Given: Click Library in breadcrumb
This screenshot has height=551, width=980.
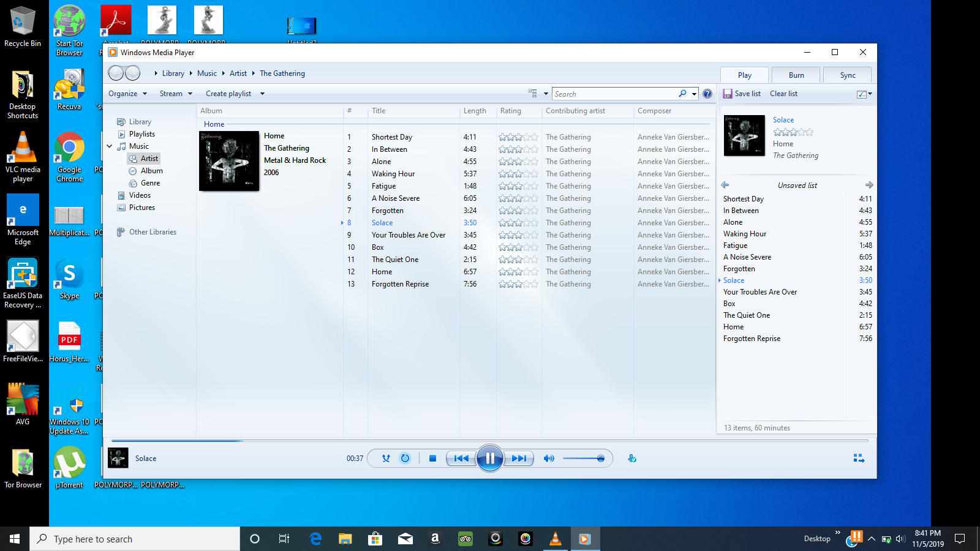Looking at the screenshot, I should pyautogui.click(x=173, y=73).
